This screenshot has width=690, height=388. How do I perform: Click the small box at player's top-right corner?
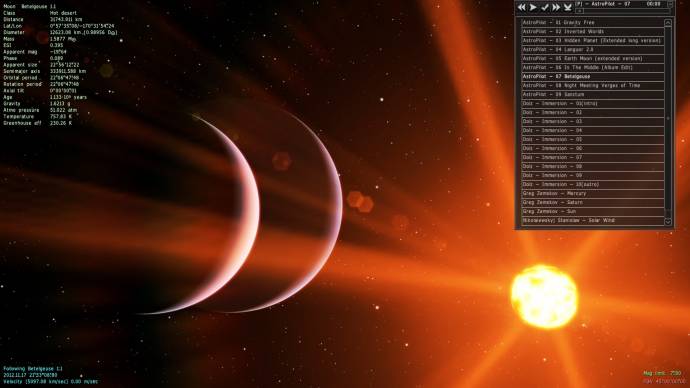click(x=670, y=4)
